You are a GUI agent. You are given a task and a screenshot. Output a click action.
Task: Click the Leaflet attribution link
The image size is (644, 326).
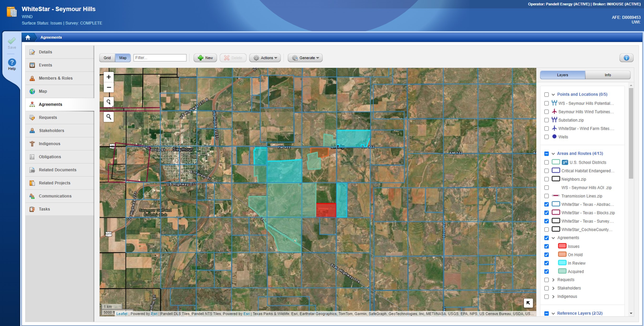pyautogui.click(x=122, y=314)
